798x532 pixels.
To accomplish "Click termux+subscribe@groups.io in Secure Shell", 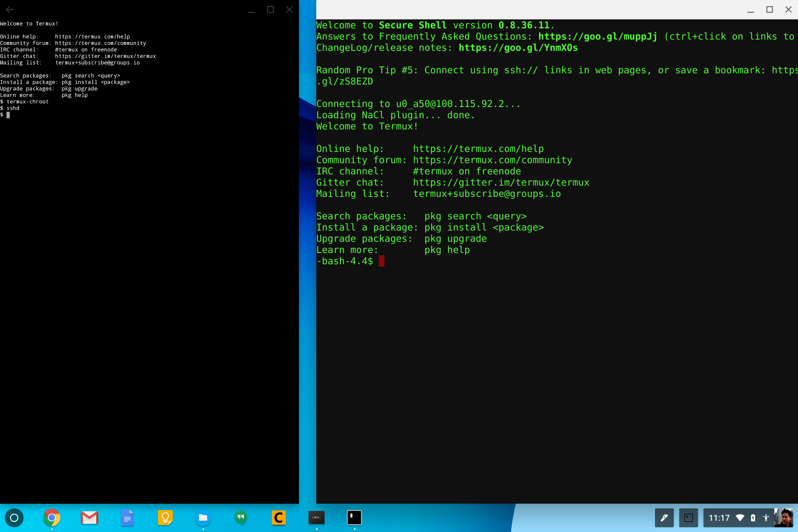I will point(486,194).
